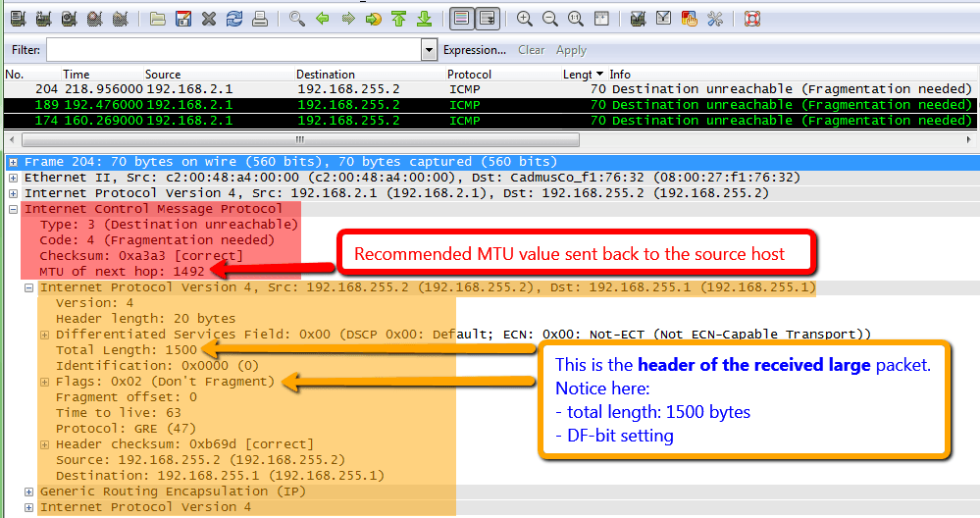Collapse embedded IPv4 header from 192.168.255.2
The height and width of the screenshot is (518, 980).
point(28,288)
